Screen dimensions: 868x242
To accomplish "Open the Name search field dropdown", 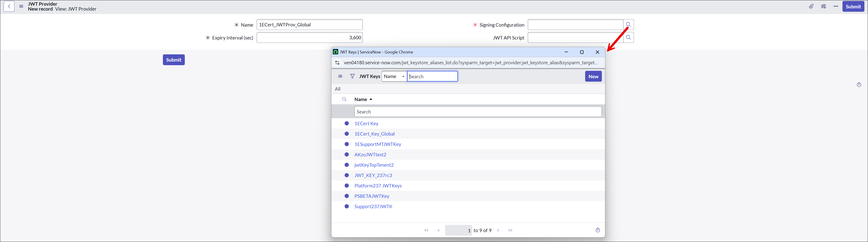I will pos(394,76).
